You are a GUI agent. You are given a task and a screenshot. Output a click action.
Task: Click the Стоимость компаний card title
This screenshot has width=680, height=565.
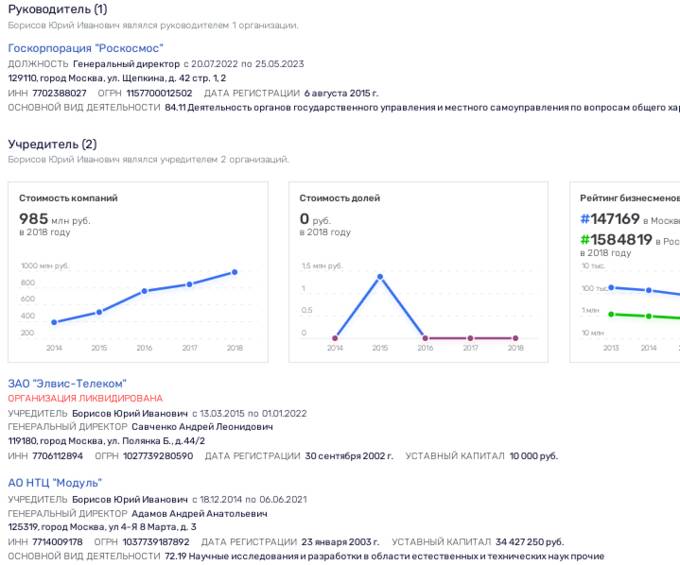point(68,198)
